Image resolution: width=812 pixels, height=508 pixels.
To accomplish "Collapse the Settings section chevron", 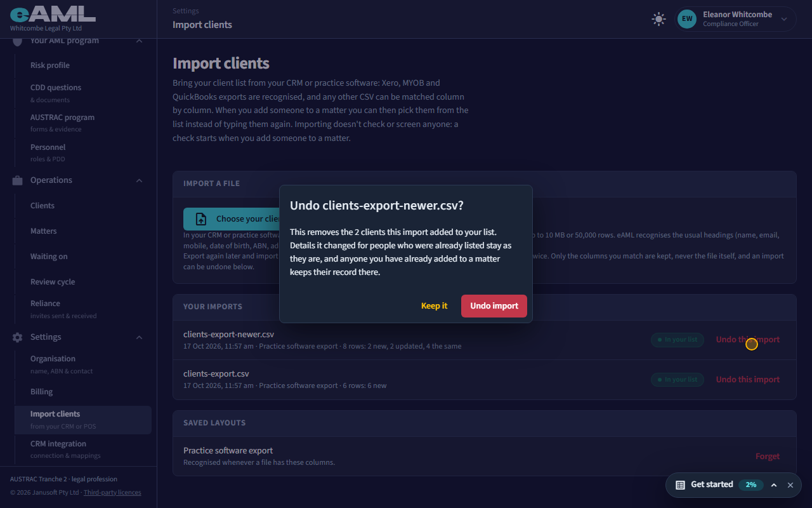I will pyautogui.click(x=139, y=337).
